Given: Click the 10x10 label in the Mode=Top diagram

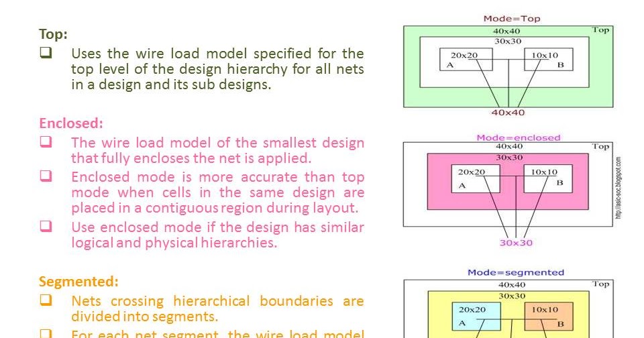Looking at the screenshot, I should tap(545, 55).
